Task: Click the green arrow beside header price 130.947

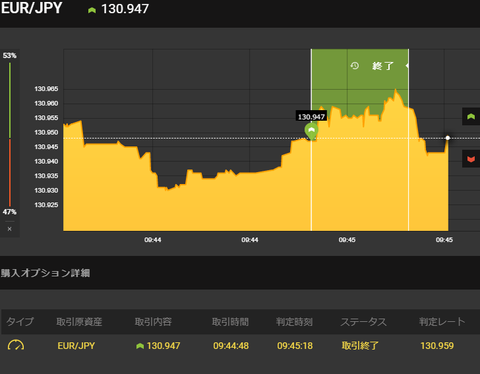Action: [92, 10]
